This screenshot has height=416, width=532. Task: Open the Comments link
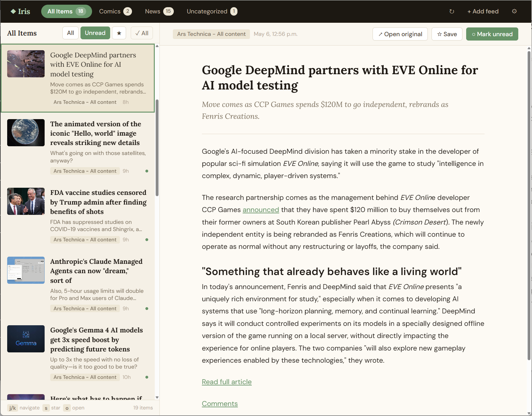point(220,404)
